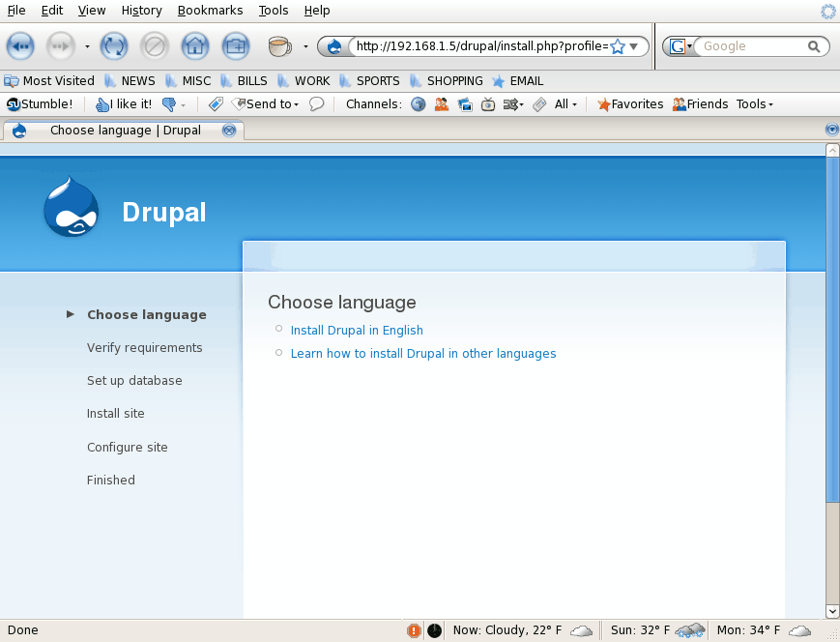Open the Tools menu in menu bar
The image size is (840, 642).
coord(274,11)
